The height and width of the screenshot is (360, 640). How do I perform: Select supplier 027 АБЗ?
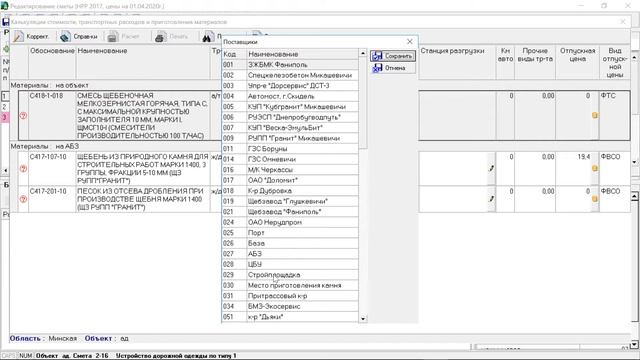click(290, 254)
